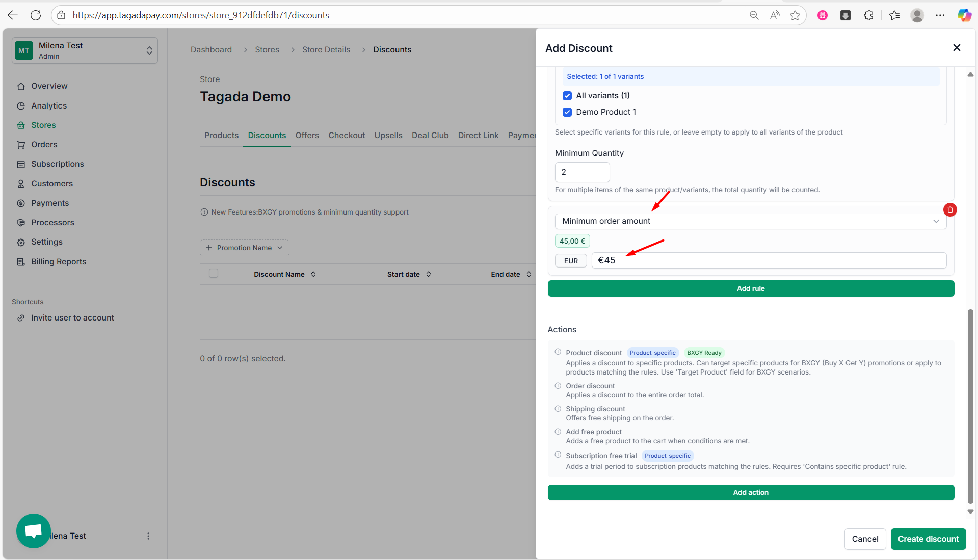978x560 pixels.
Task: Click the browser favorites star icon
Action: pos(795,15)
